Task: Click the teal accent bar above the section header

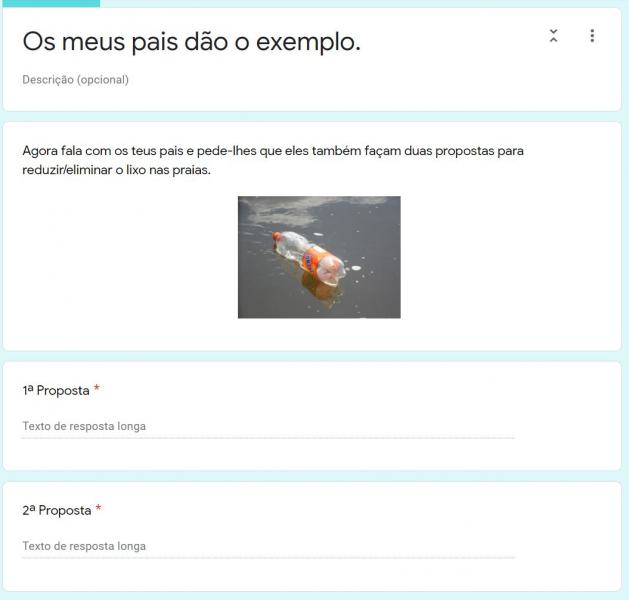Action: pos(51,4)
